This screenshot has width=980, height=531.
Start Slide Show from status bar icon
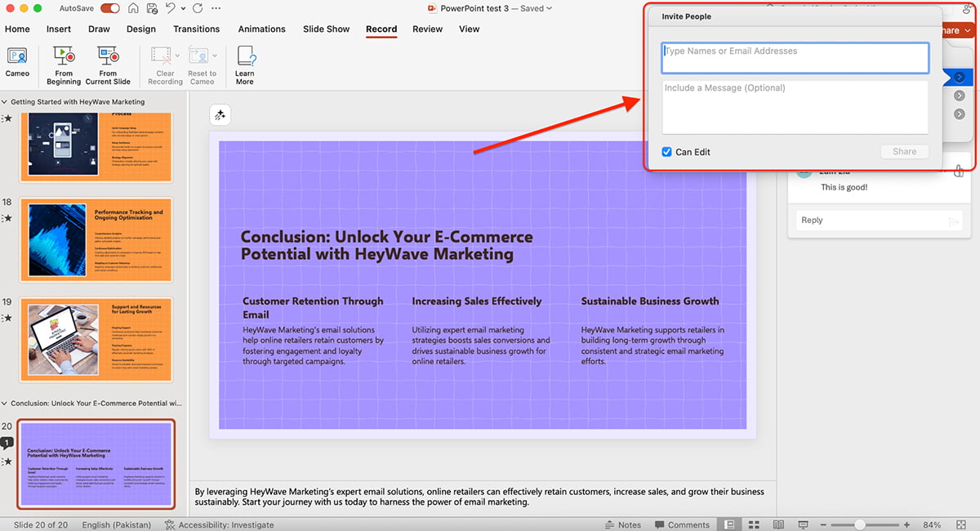pos(803,524)
